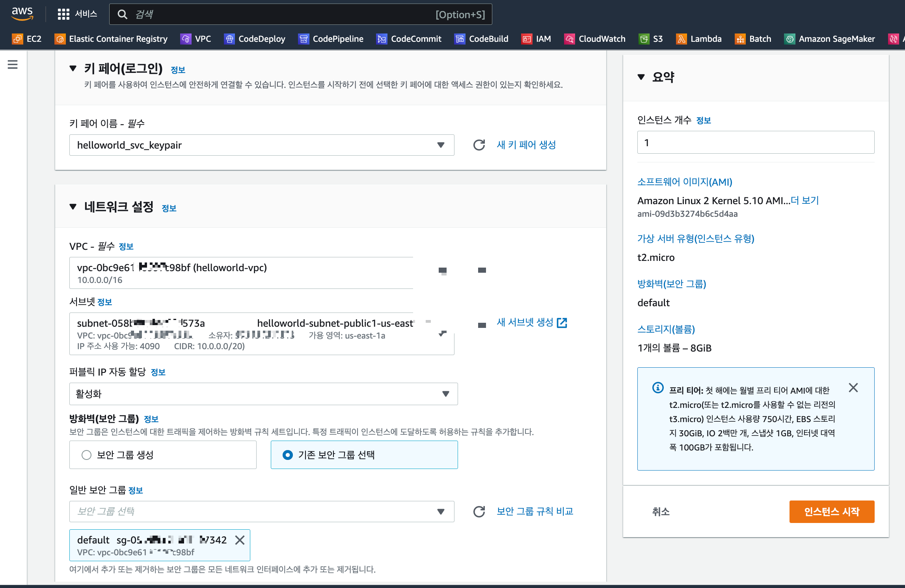The image size is (905, 588).
Task: Open the S3 favorites bar item
Action: pos(650,39)
